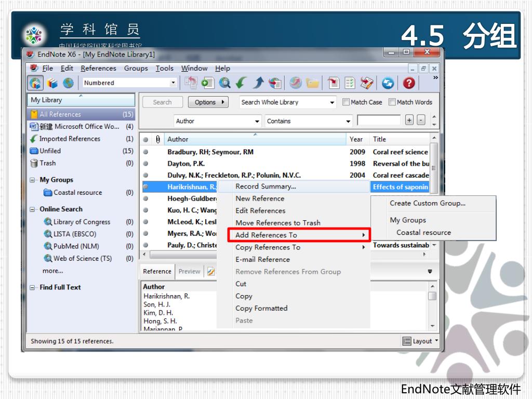This screenshot has height=399, width=532.
Task: Click Find Full Text globe-page icon
Action: [x=275, y=83]
